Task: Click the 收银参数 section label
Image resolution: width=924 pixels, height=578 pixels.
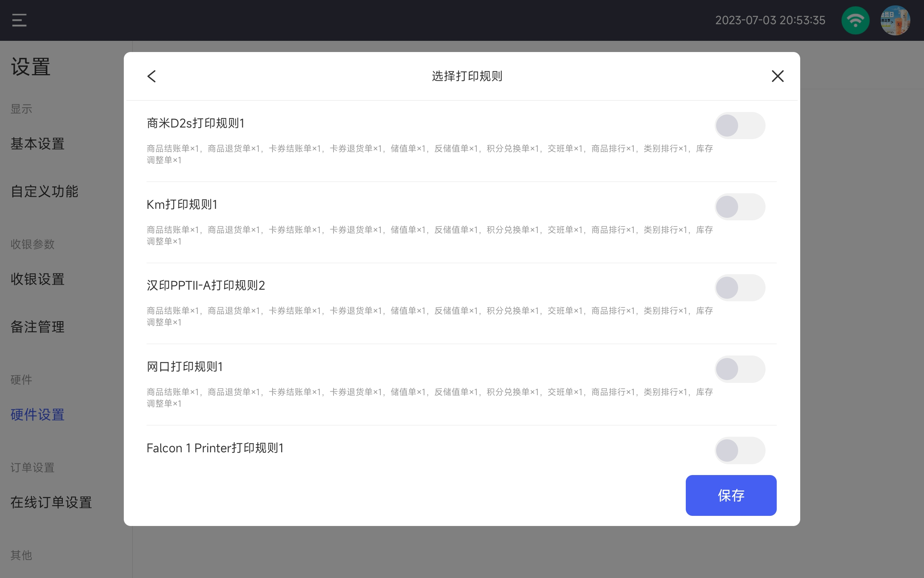Action: pos(32,244)
